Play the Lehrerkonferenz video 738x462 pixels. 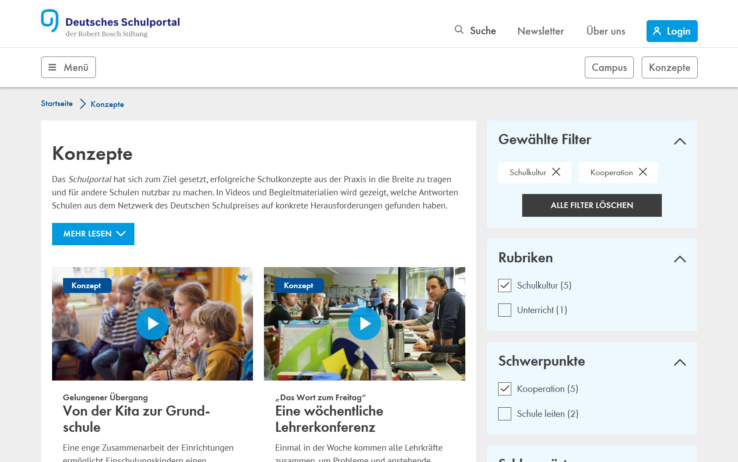(365, 324)
